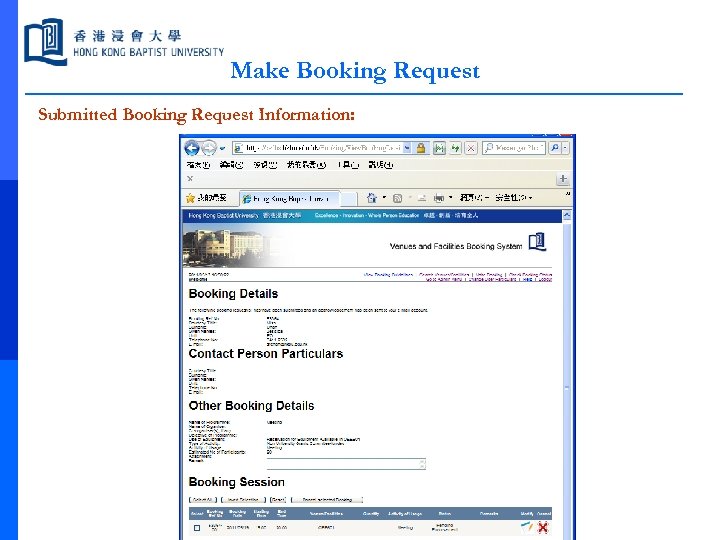Stop loading with the red X icon
This screenshot has height=540, width=720.
471,148
